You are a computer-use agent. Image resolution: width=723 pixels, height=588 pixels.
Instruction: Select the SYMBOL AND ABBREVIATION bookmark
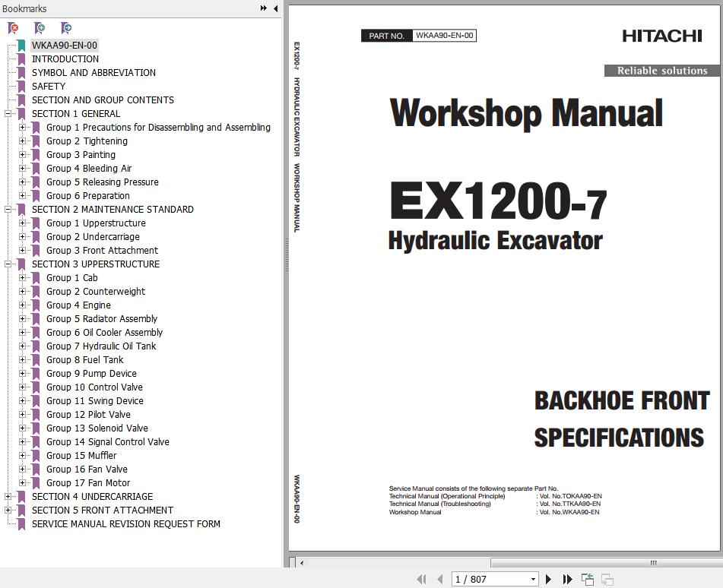point(94,73)
